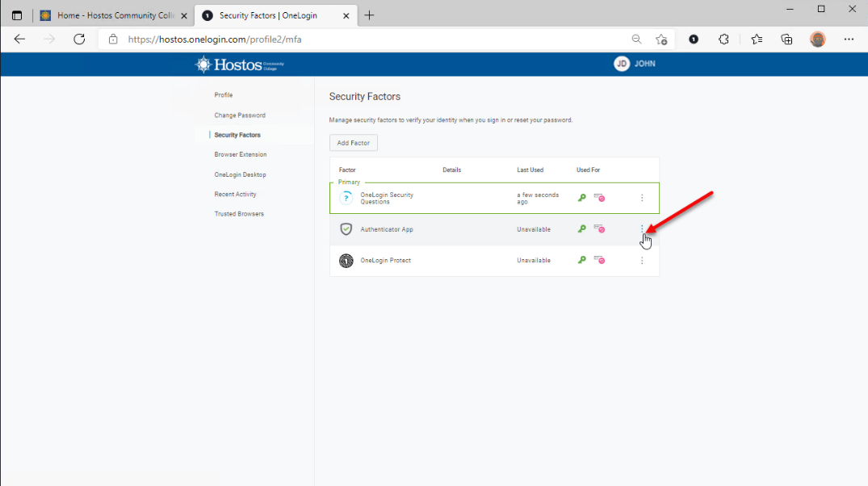The image size is (868, 486).
Task: Open the browser profile avatar
Action: (818, 40)
